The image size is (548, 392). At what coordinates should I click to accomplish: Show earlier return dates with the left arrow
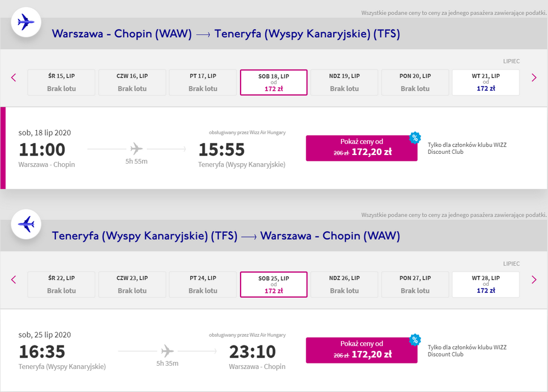click(x=14, y=280)
